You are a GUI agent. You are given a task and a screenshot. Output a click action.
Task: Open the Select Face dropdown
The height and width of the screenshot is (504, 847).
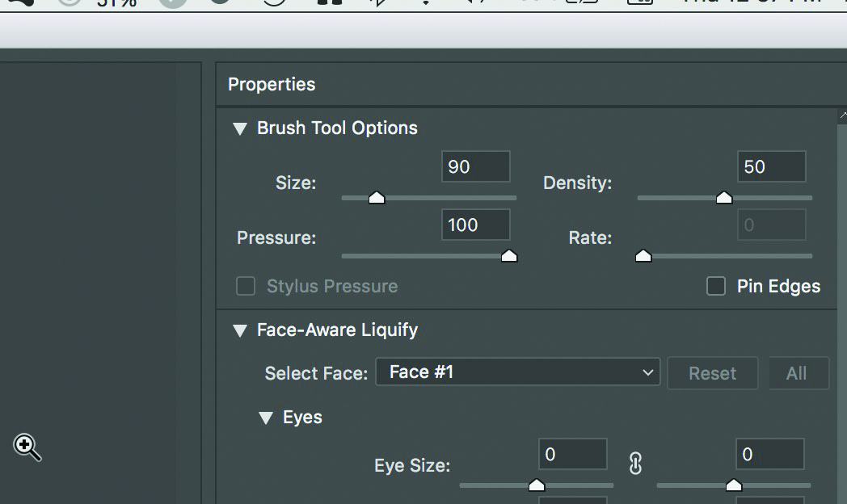pyautogui.click(x=517, y=372)
